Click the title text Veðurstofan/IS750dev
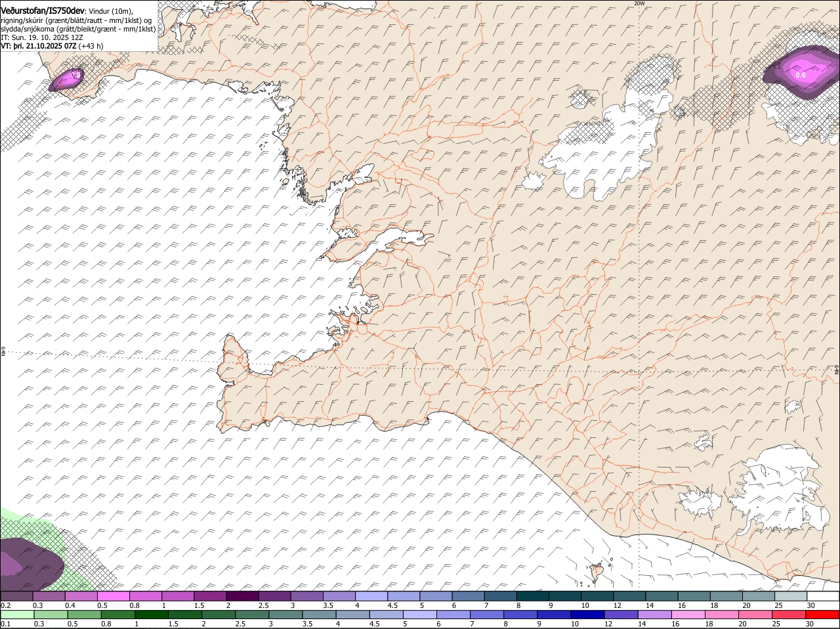This screenshot has height=629, width=840. pyautogui.click(x=43, y=11)
